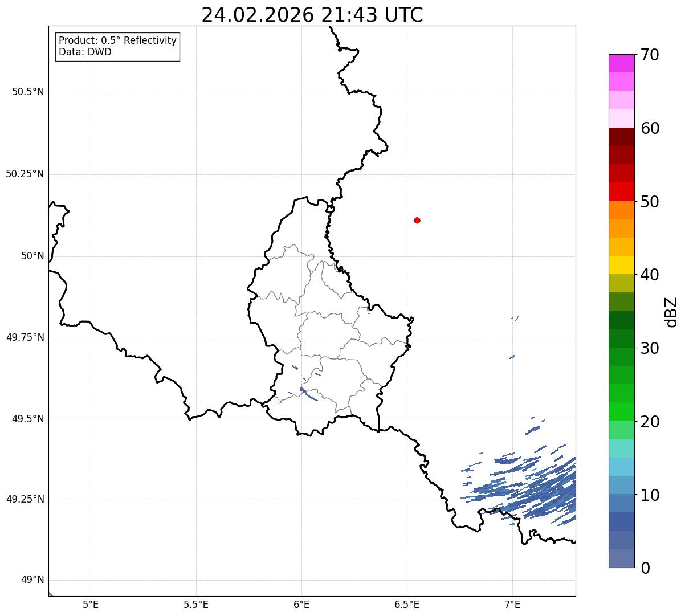Click the 20 colorbar tick label
This screenshot has width=685, height=616.
coord(650,422)
